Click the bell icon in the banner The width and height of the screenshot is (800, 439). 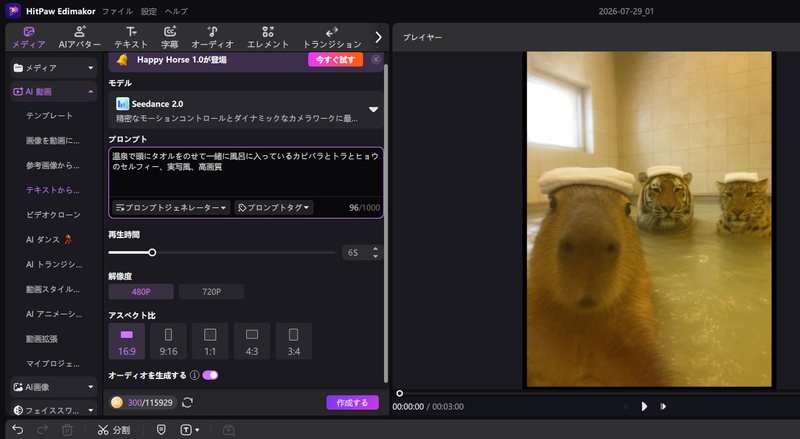tap(122, 60)
